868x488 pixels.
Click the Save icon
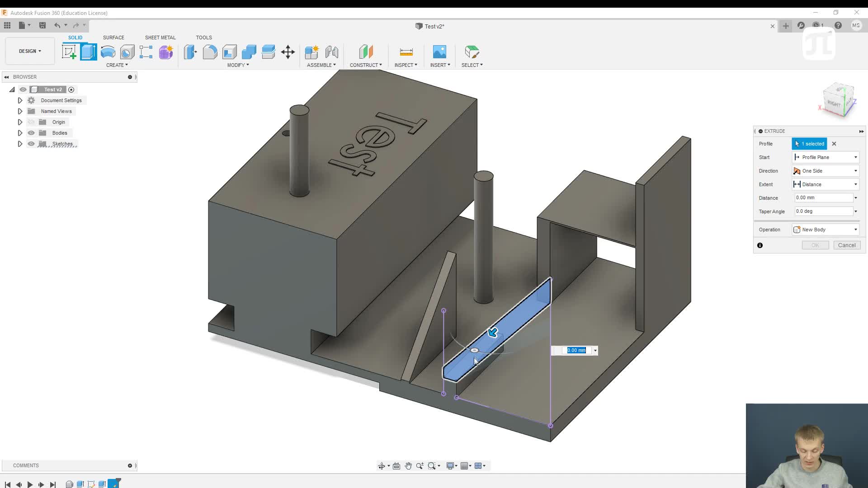(x=42, y=25)
